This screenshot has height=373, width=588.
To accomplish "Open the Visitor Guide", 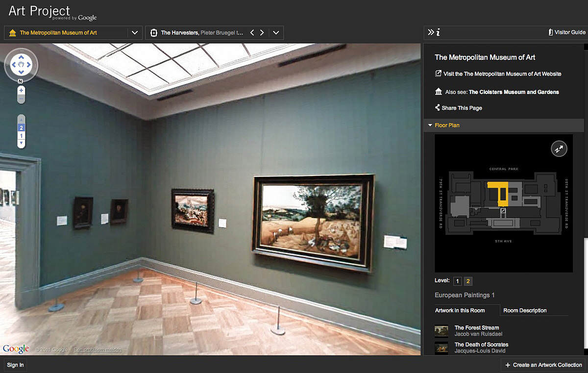I will (567, 32).
